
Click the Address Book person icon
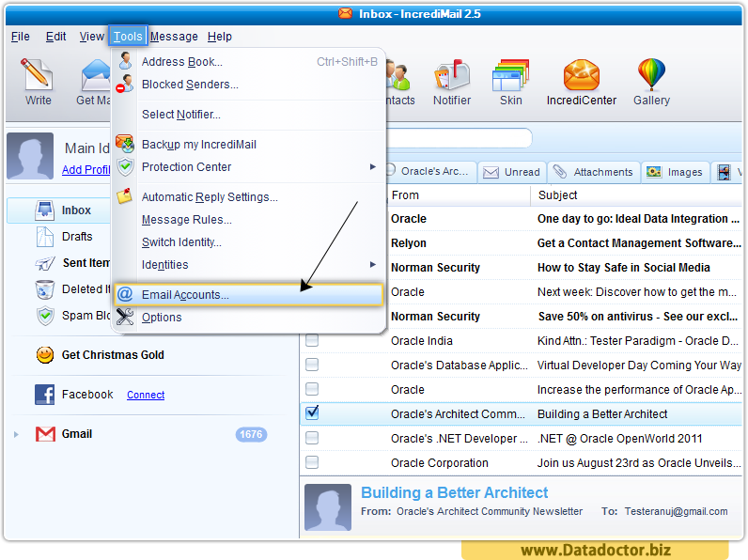[126, 61]
